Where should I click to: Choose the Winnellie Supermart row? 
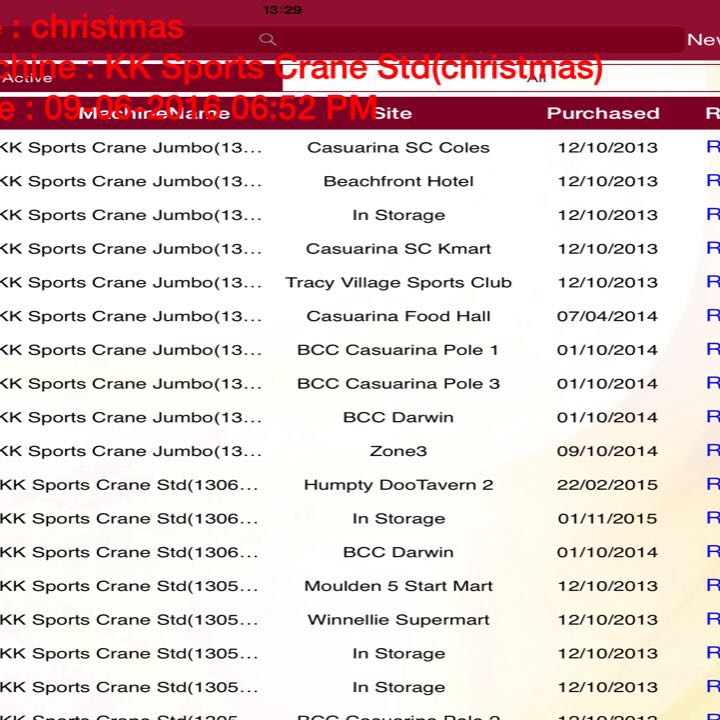click(398, 620)
